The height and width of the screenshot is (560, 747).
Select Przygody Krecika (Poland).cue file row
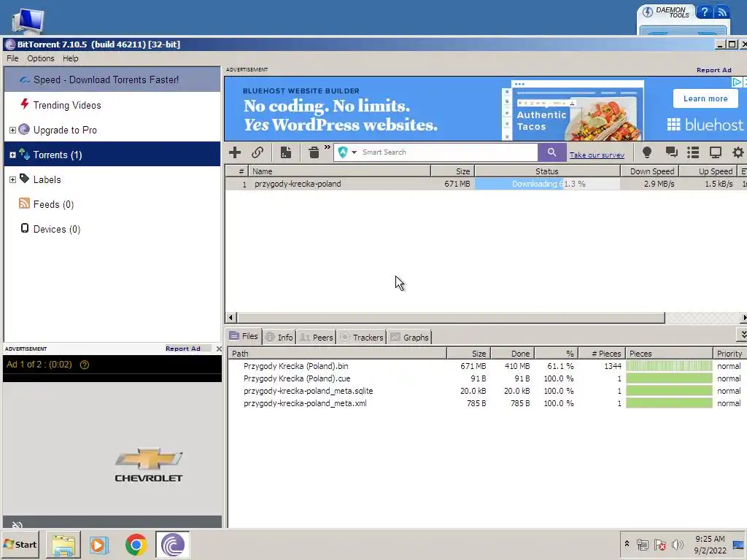[486, 378]
